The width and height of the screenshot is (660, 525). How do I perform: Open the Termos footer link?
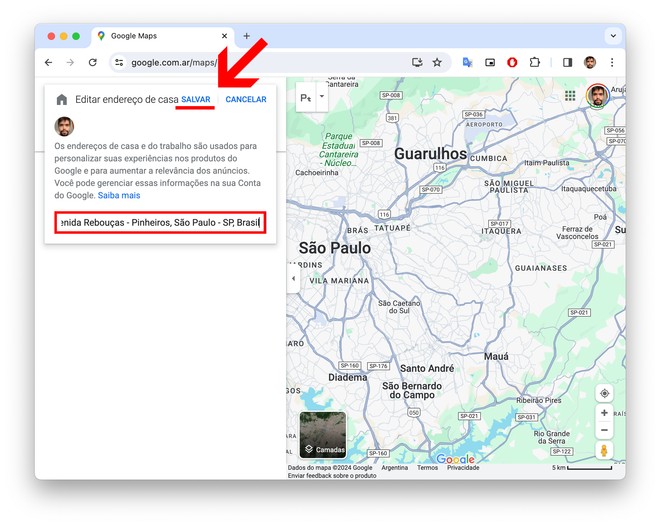tap(427, 468)
